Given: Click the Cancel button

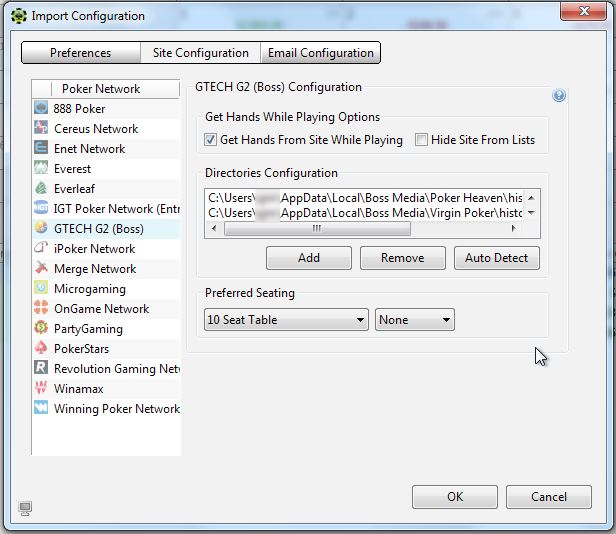Looking at the screenshot, I should tap(549, 497).
